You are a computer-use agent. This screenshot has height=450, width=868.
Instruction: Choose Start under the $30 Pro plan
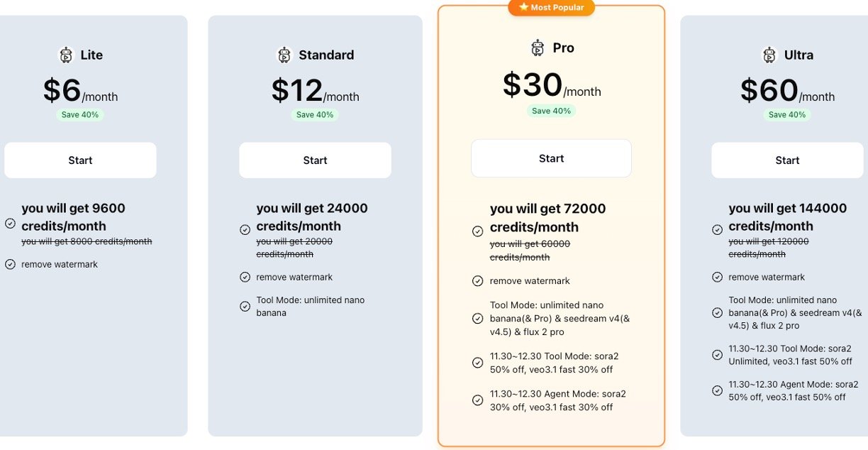pos(551,158)
